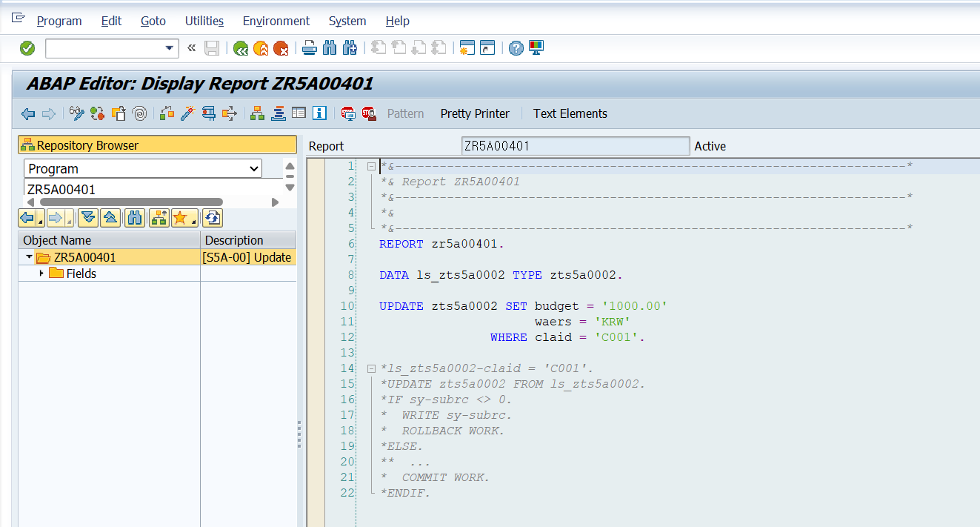Expand the Fields folder node
The image size is (980, 527).
[41, 274]
